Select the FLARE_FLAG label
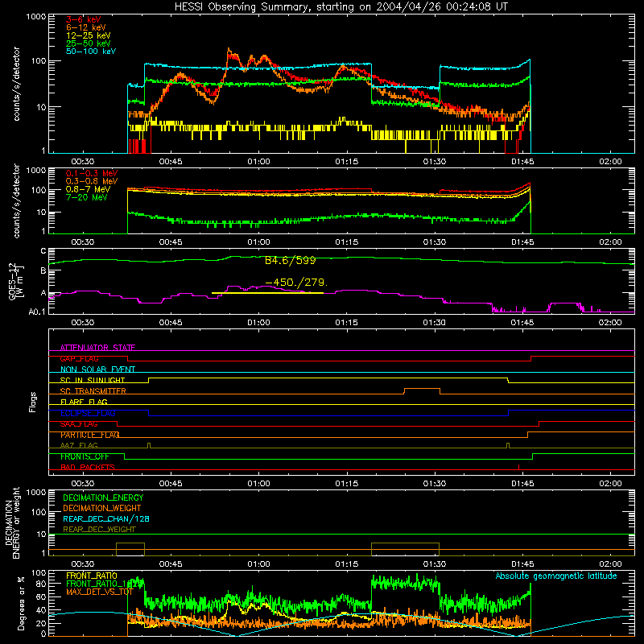Screen dimensions: 644x644 coord(84,402)
